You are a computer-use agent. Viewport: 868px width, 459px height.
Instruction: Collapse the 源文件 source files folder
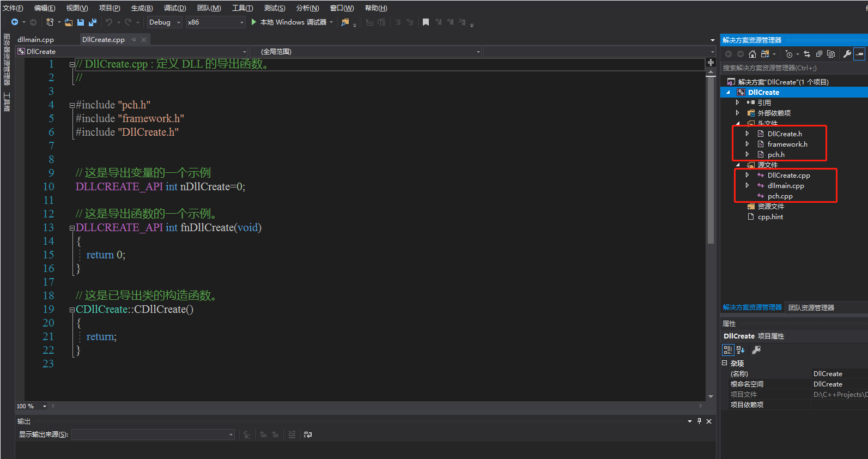click(x=738, y=165)
